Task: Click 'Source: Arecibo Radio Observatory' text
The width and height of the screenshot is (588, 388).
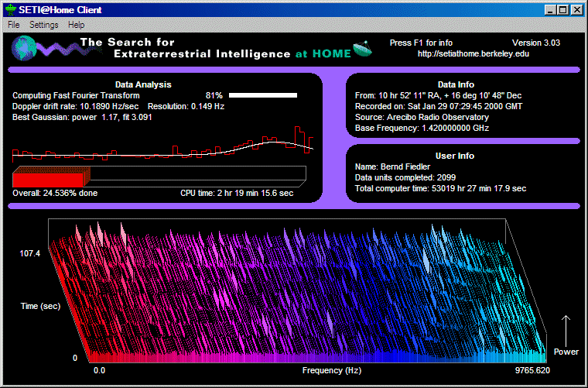Action: coord(422,118)
